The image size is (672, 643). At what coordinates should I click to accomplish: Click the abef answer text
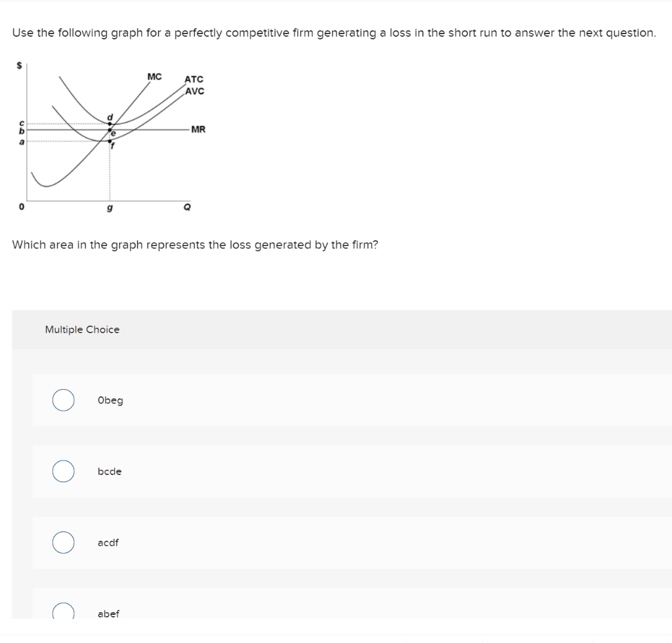point(108,614)
